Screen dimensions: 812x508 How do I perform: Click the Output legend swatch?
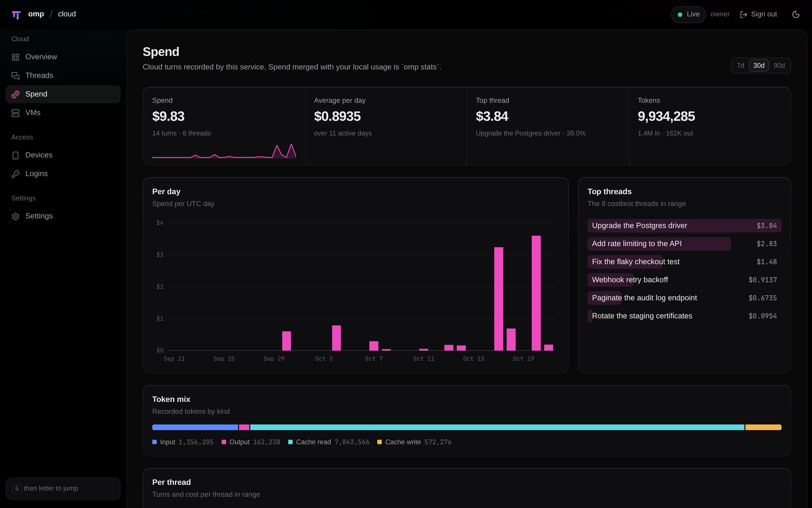(224, 442)
